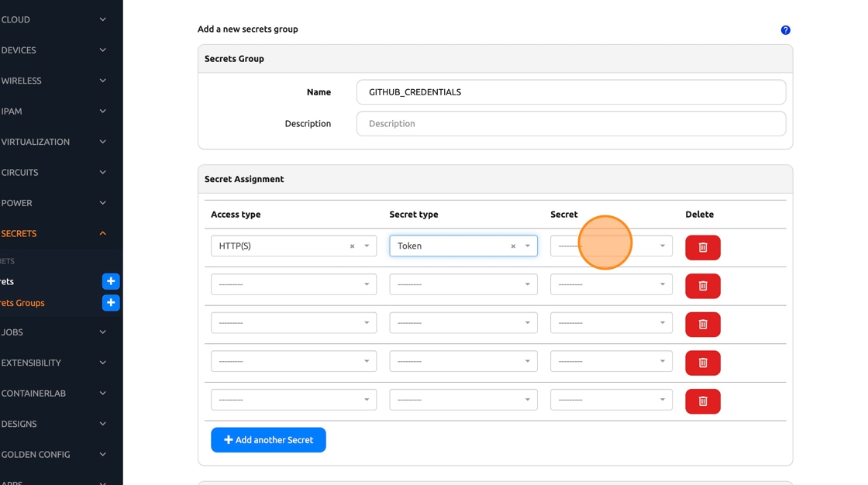Image resolution: width=868 pixels, height=485 pixels.
Task: Clear the HTTP(S) access type selection
Action: point(352,246)
